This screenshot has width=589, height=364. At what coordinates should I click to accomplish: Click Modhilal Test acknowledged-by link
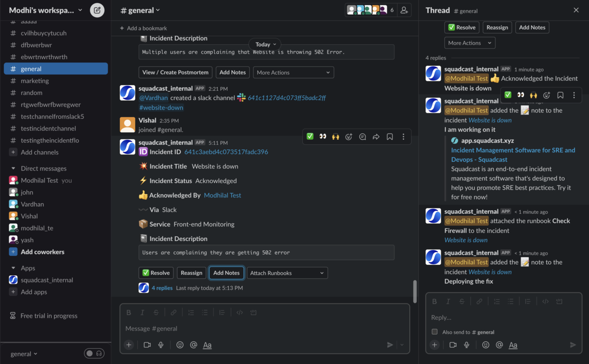click(x=222, y=195)
